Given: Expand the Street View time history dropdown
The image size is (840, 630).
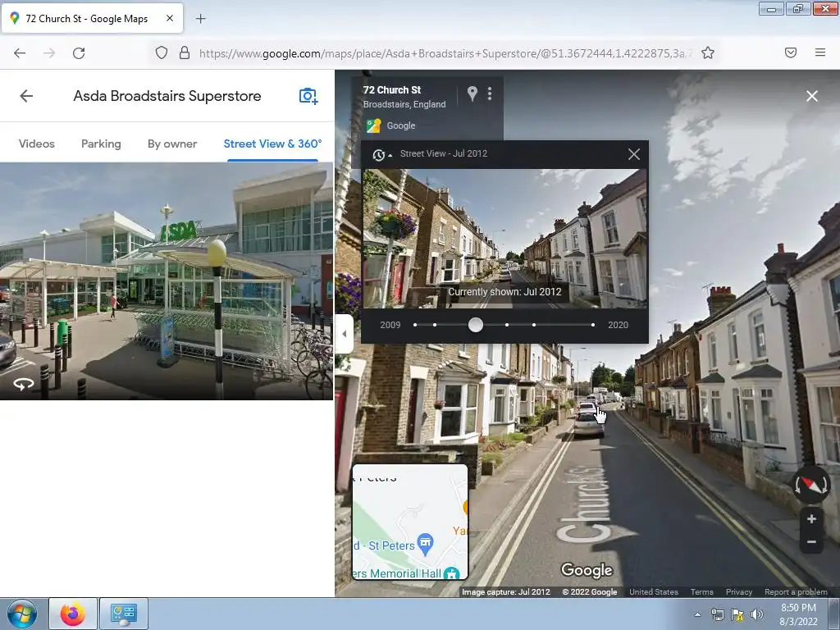Looking at the screenshot, I should coord(381,155).
